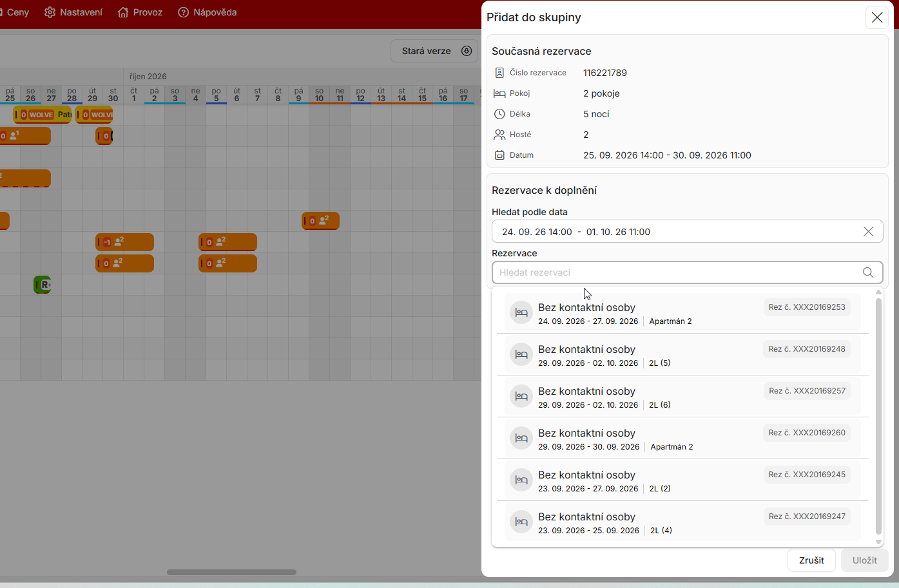This screenshot has width=899, height=588.
Task: Click the reservation list vertical scrollbar
Action: tap(878, 416)
